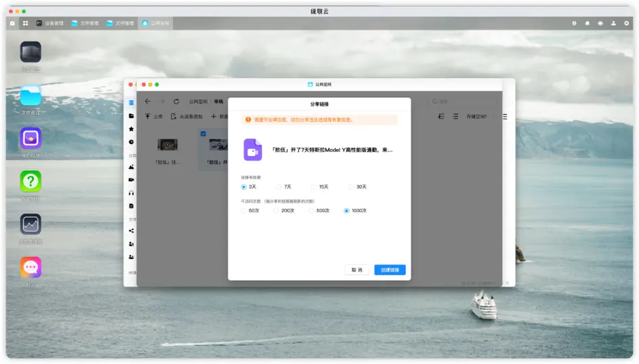Select the 7天 validity period option
Viewport: 639px width, 364px height.
279,186
